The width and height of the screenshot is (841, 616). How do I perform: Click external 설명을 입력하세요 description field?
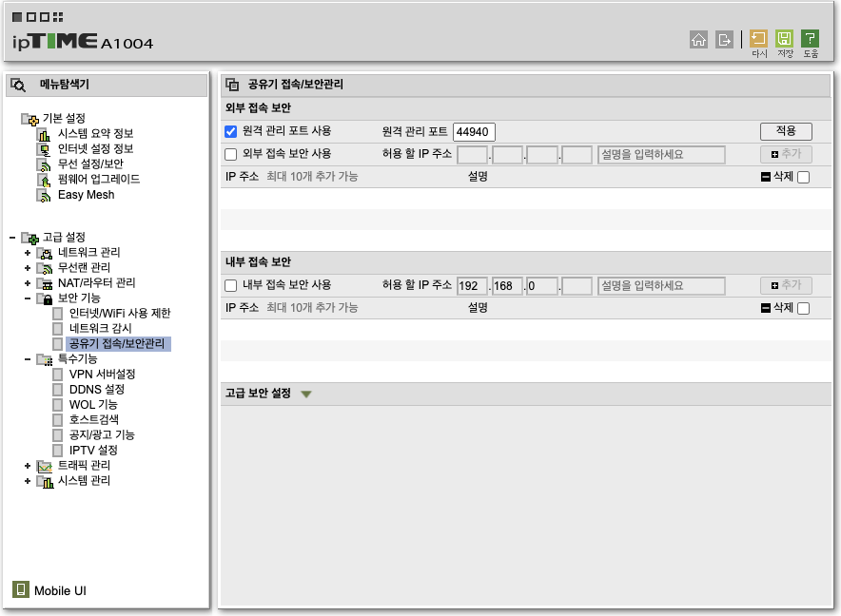pos(661,155)
